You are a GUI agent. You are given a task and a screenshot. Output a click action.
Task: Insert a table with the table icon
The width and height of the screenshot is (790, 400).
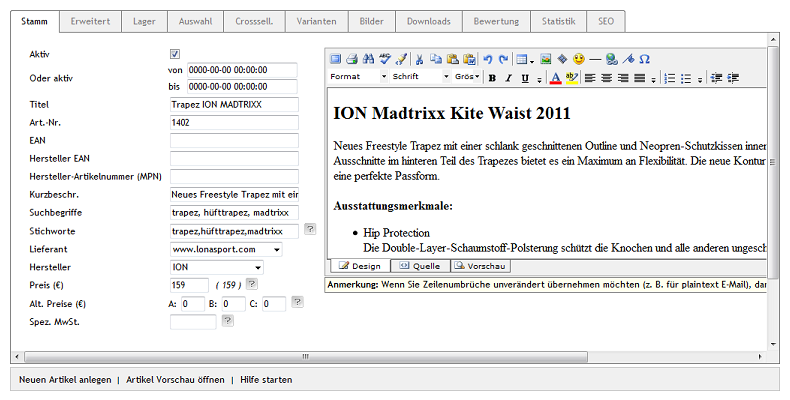coord(522,59)
